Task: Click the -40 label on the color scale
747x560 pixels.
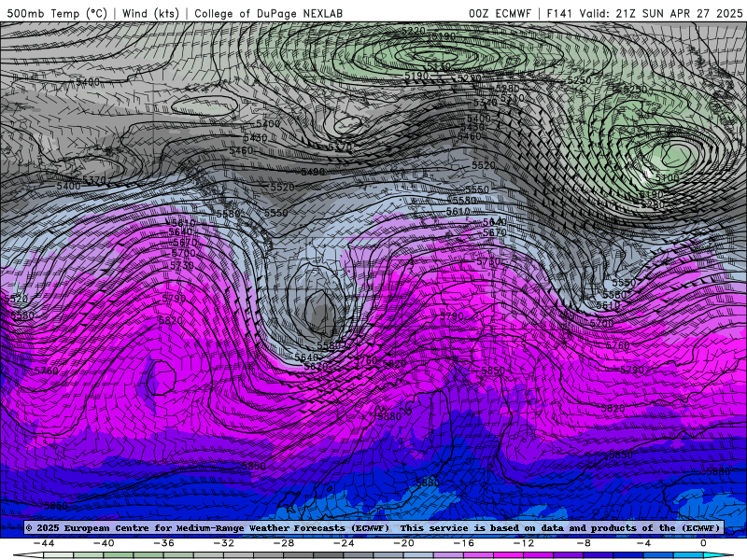Action: click(104, 543)
